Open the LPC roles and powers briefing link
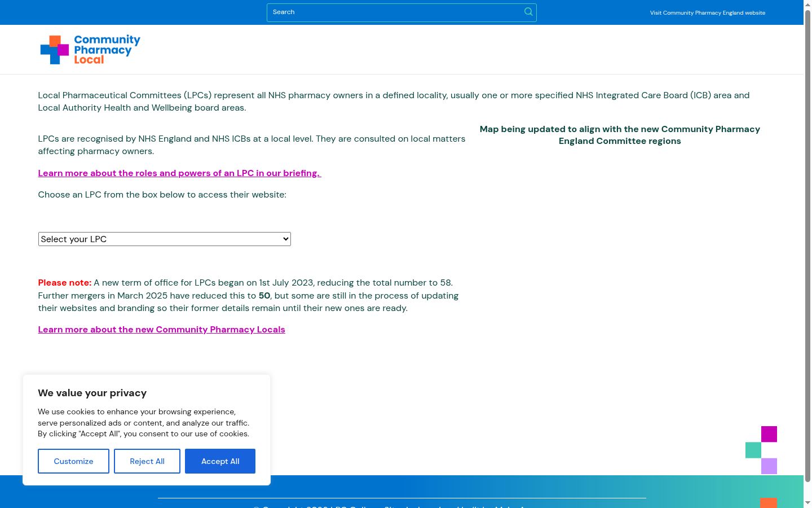 [179, 173]
